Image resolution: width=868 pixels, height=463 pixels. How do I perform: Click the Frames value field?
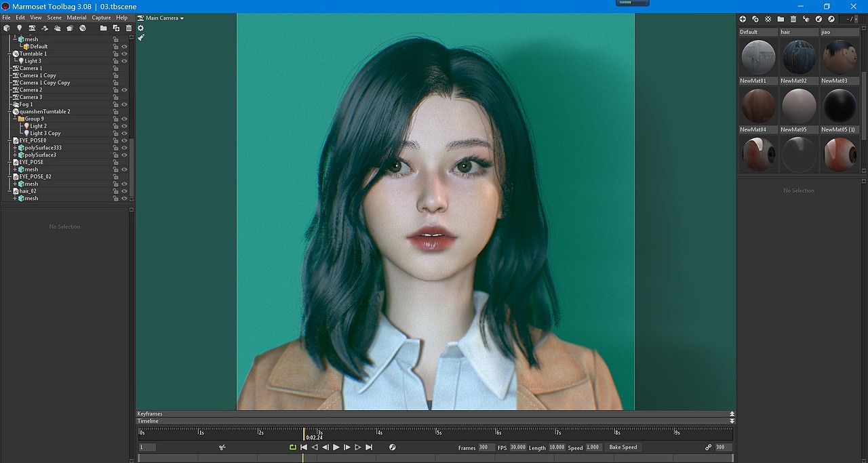point(486,447)
